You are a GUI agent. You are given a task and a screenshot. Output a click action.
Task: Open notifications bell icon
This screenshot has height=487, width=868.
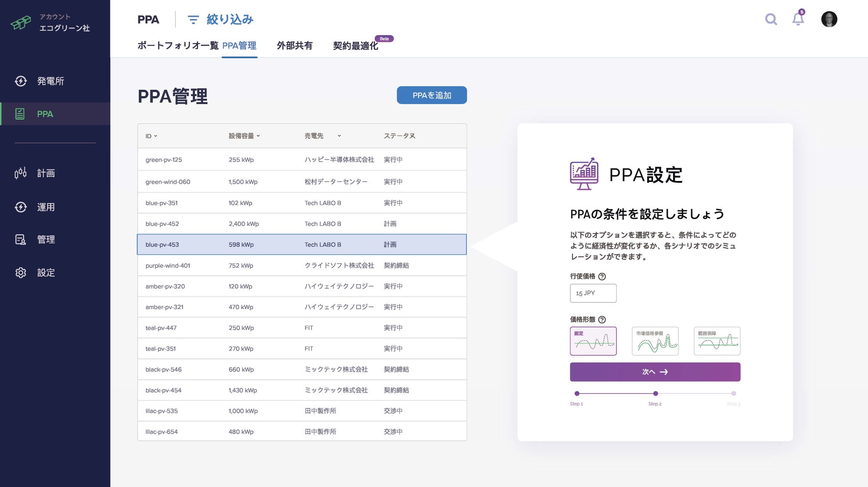(798, 19)
